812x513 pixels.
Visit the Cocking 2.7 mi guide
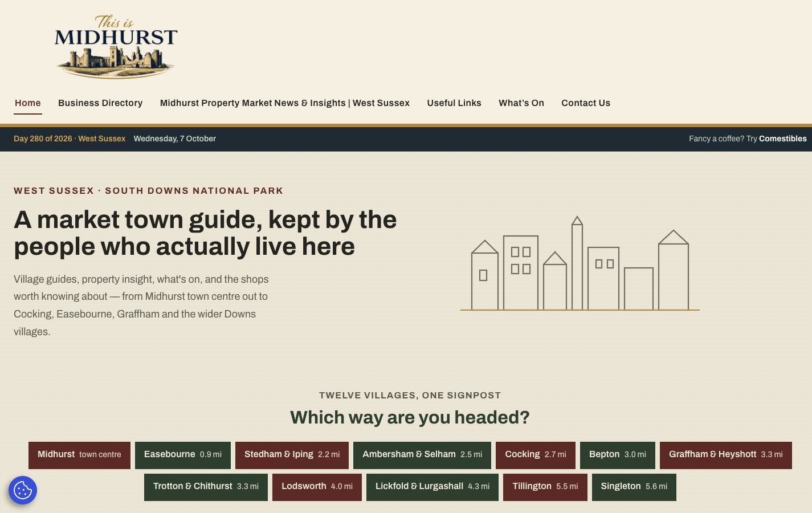click(536, 455)
